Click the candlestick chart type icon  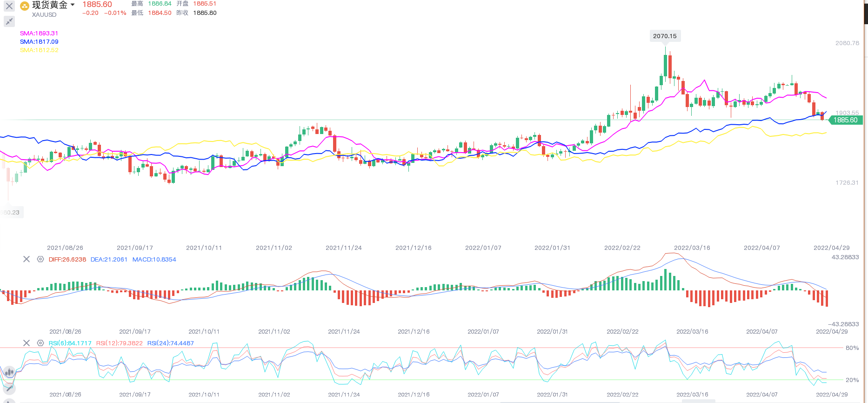pyautogui.click(x=9, y=372)
